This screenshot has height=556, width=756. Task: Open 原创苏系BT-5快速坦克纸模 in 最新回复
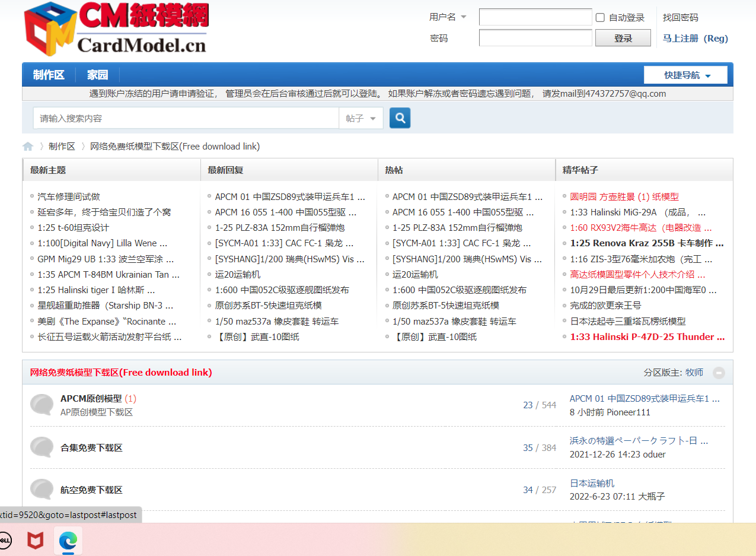coord(269,305)
